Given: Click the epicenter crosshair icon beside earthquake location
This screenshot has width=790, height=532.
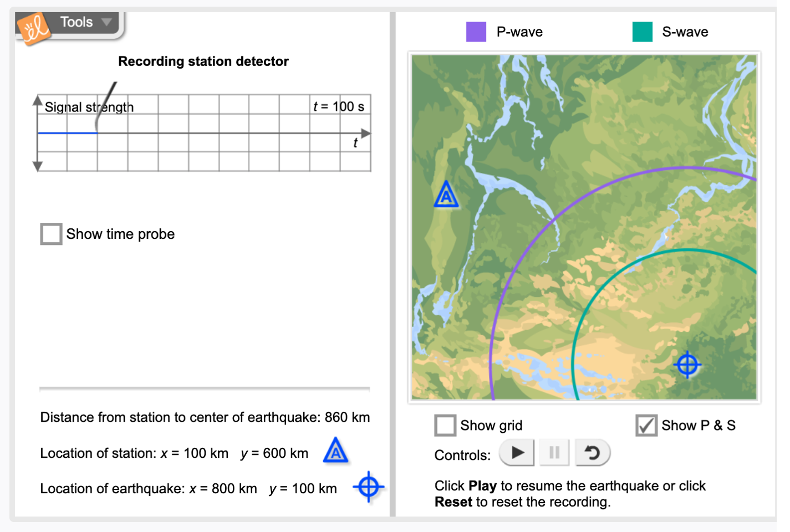Looking at the screenshot, I should coord(369,487).
